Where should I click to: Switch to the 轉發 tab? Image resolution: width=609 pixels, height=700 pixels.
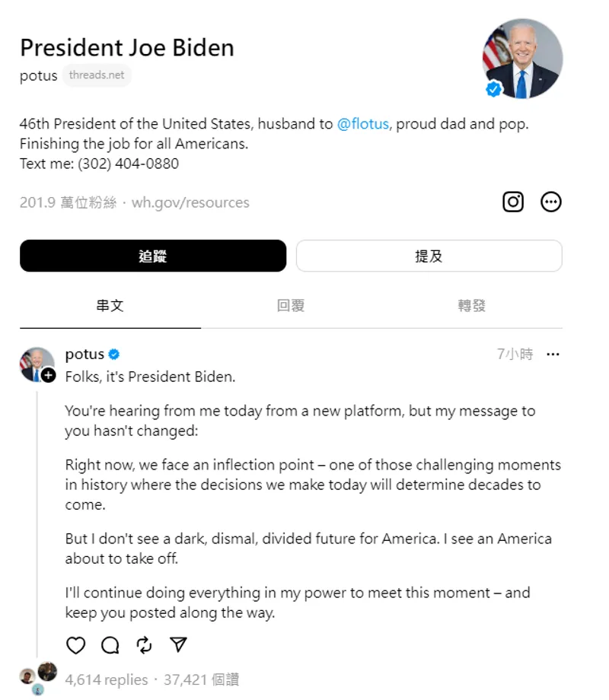[x=472, y=306]
